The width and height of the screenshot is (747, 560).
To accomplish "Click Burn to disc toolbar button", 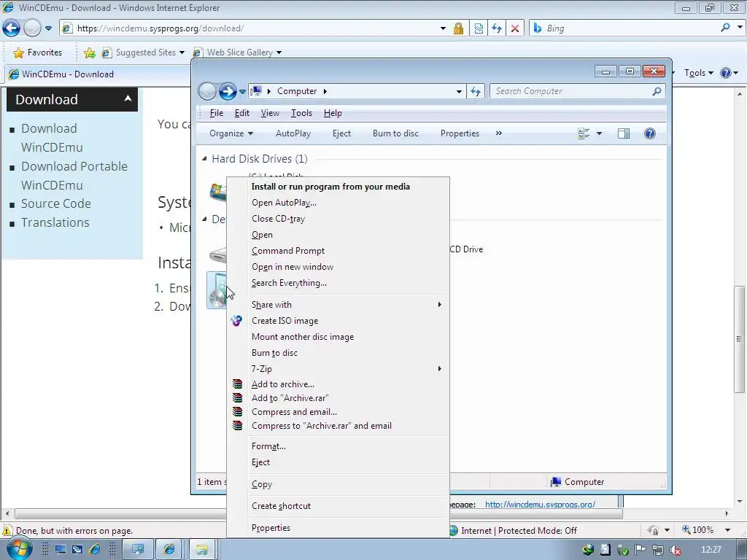I will [x=395, y=133].
